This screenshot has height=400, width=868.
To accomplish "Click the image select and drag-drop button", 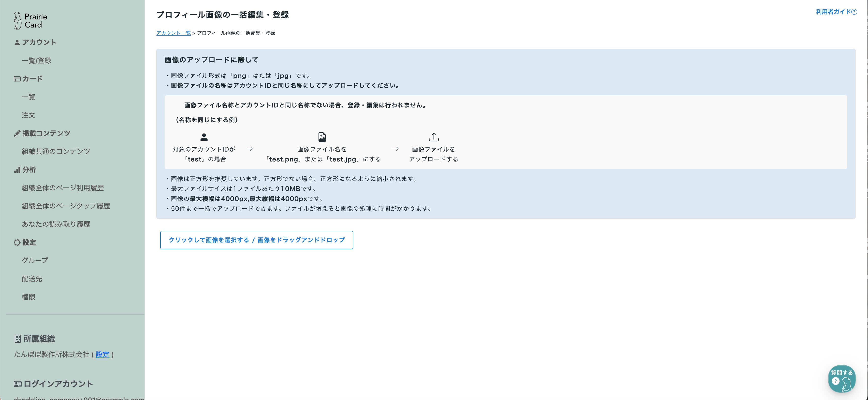I will point(256,240).
